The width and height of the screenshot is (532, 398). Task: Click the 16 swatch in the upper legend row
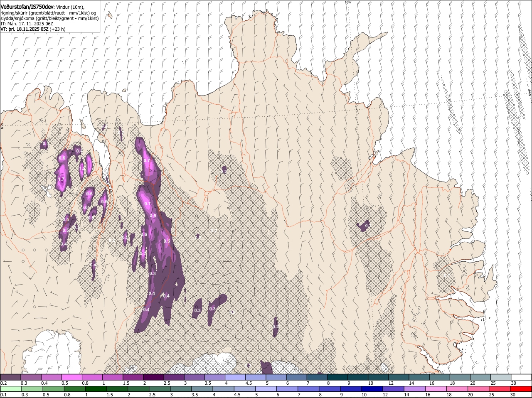coord(439,377)
